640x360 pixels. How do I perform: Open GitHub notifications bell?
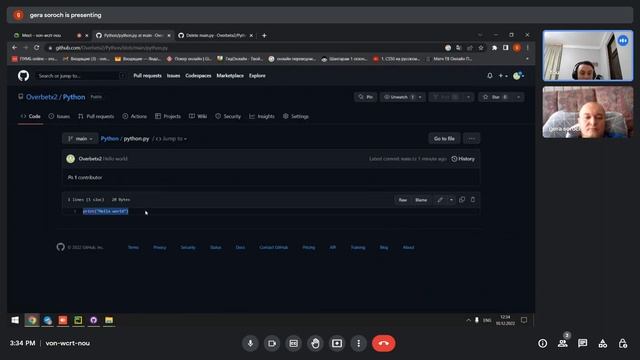coord(490,76)
